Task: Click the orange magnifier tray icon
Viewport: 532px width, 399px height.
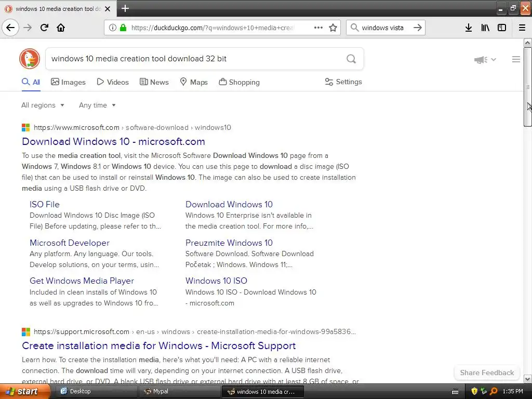Action: point(494,392)
